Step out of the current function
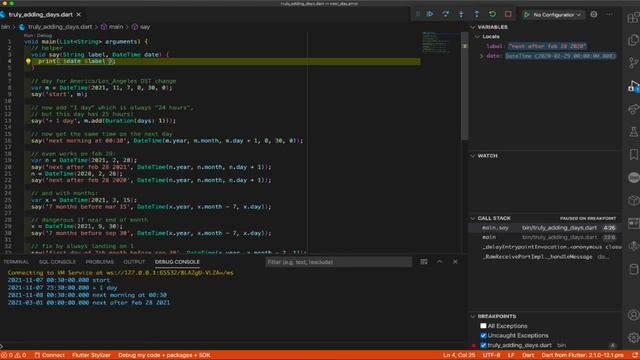This screenshot has width=640, height=360. click(477, 14)
